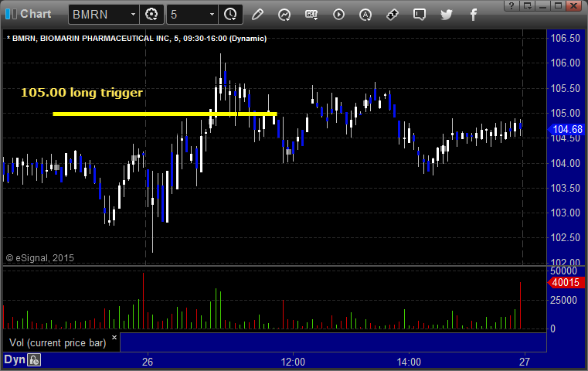The image size is (588, 371).
Task: Click the 104.68 current price marker
Action: point(566,129)
